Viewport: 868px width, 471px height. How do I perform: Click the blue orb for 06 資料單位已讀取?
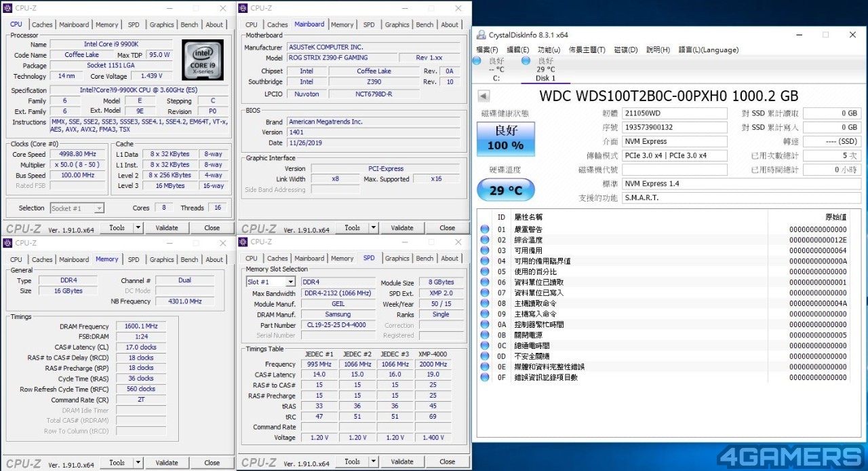485,282
